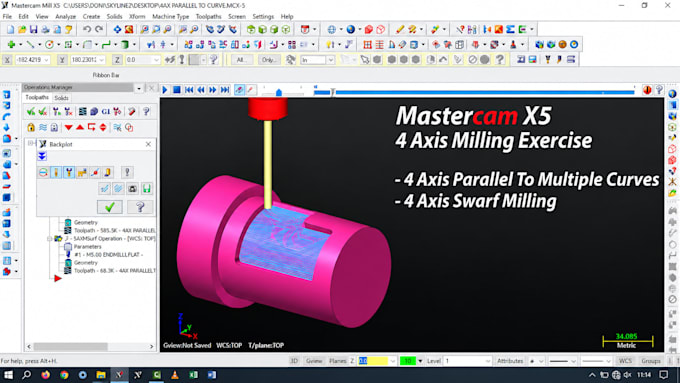
Task: Click the Redo arrow icon
Action: tap(99, 29)
